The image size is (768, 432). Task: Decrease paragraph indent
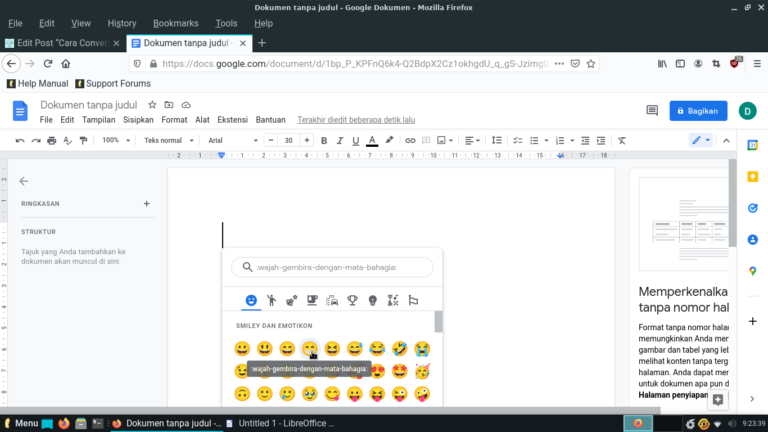585,141
